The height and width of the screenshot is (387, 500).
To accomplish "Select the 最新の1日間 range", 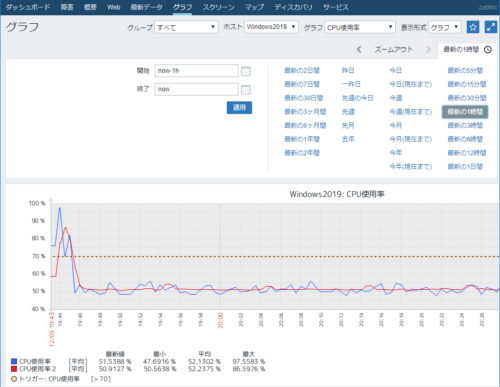I will (465, 167).
